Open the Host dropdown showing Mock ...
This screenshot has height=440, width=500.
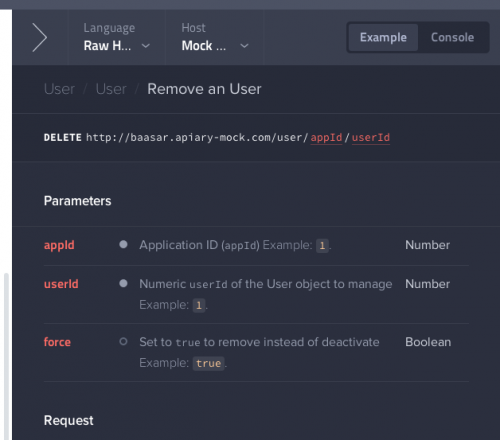click(215, 37)
